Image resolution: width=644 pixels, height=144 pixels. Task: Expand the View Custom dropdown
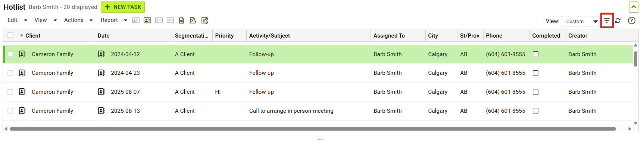point(580,21)
